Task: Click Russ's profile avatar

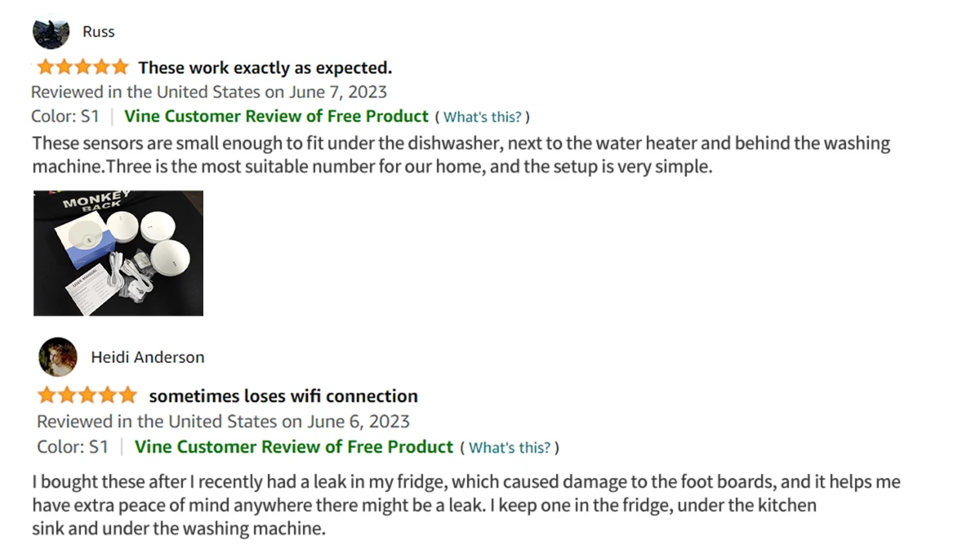Action: 51,33
